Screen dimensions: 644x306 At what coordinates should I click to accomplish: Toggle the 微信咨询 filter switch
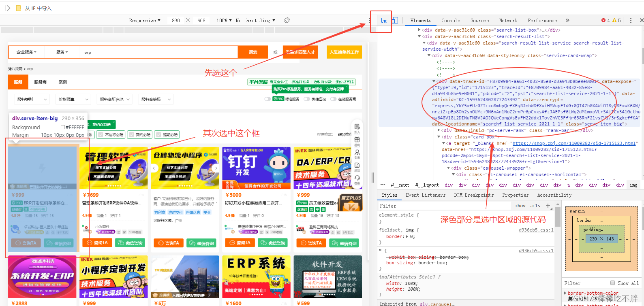pyautogui.click(x=307, y=99)
